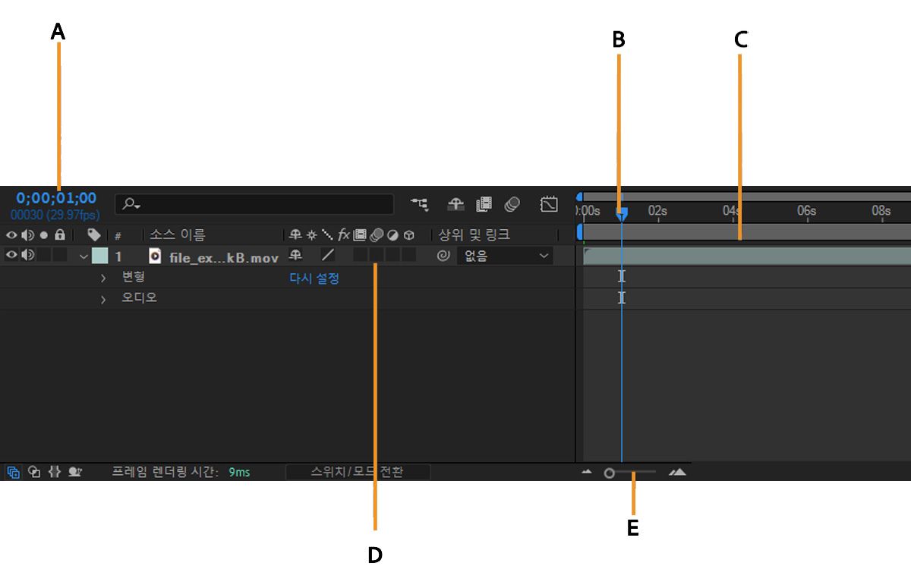Screen dimensions: 911x588
Task: Click the 소스 이름 column header
Action: (x=177, y=235)
